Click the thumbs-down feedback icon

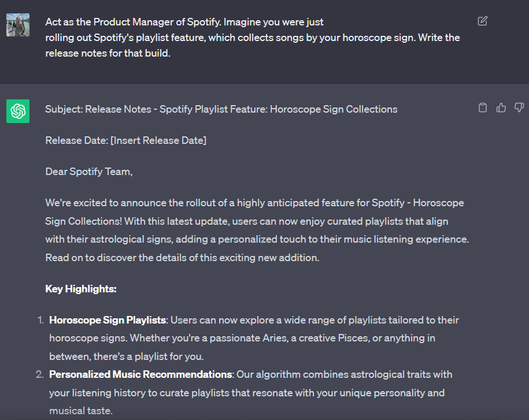519,107
